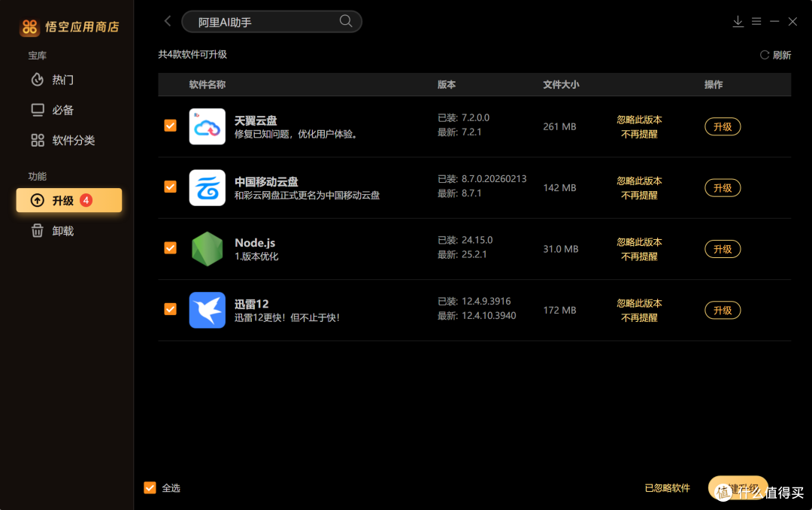Uncheck the 天翼云盘 checkbox
812x510 pixels.
pyautogui.click(x=171, y=126)
